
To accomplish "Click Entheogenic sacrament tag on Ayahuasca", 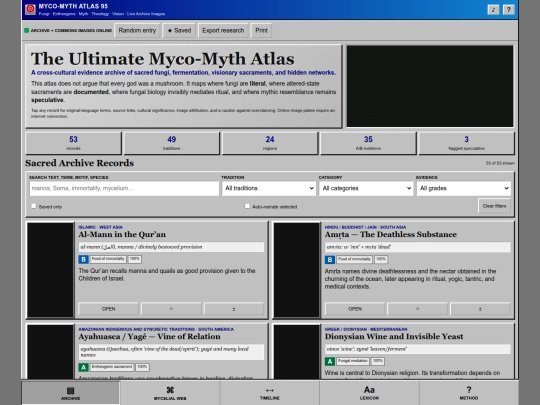I will click(x=112, y=366).
